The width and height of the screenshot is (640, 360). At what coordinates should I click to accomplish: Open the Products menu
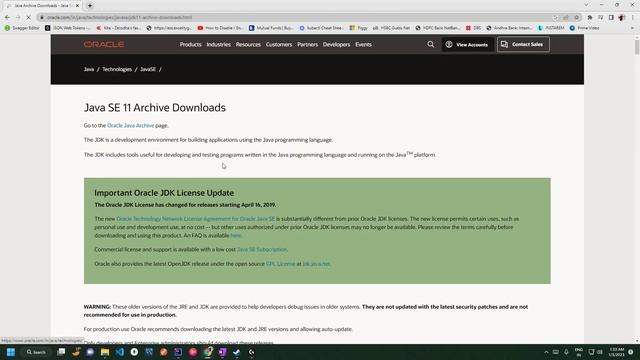point(191,44)
